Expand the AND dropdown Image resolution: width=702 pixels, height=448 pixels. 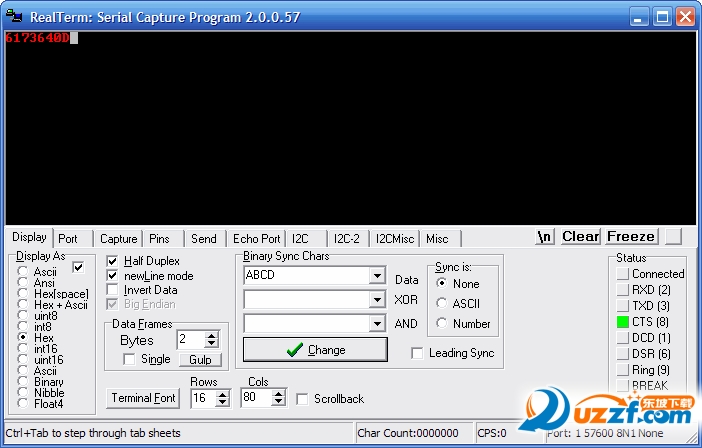click(x=377, y=323)
